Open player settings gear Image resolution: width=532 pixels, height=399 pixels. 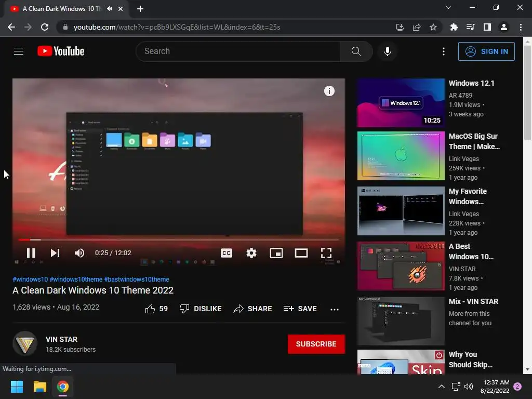[251, 253]
